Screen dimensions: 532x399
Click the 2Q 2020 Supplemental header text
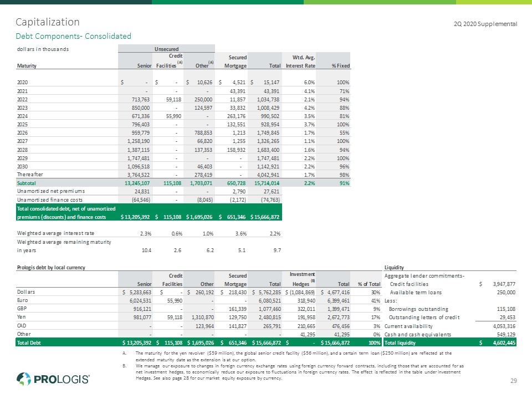[485, 24]
